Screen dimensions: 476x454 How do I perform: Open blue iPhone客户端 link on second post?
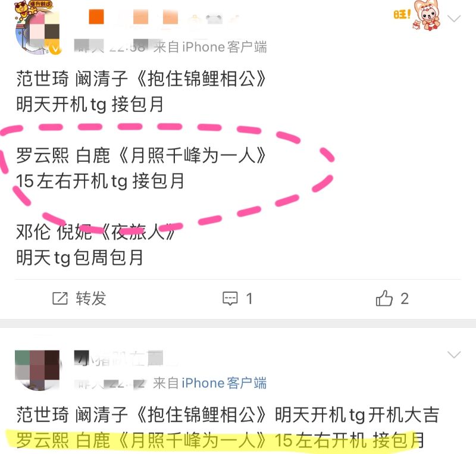point(224,383)
